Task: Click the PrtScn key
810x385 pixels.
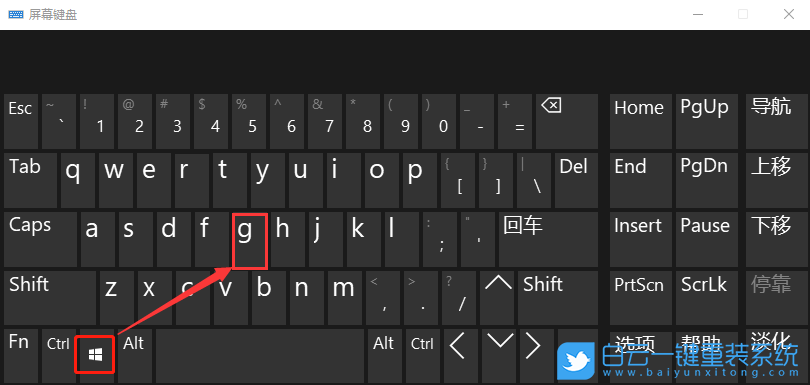Action: (641, 298)
